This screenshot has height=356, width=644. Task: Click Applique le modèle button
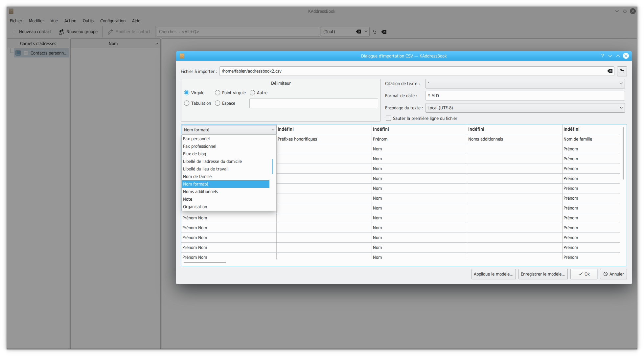coord(494,274)
